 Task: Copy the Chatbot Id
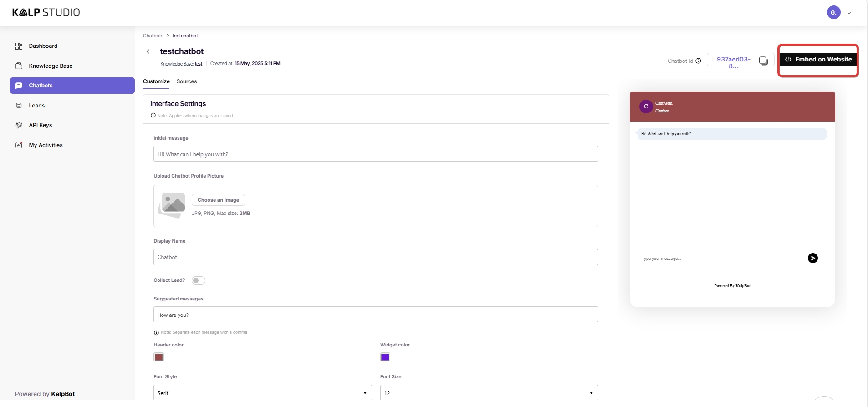click(763, 61)
